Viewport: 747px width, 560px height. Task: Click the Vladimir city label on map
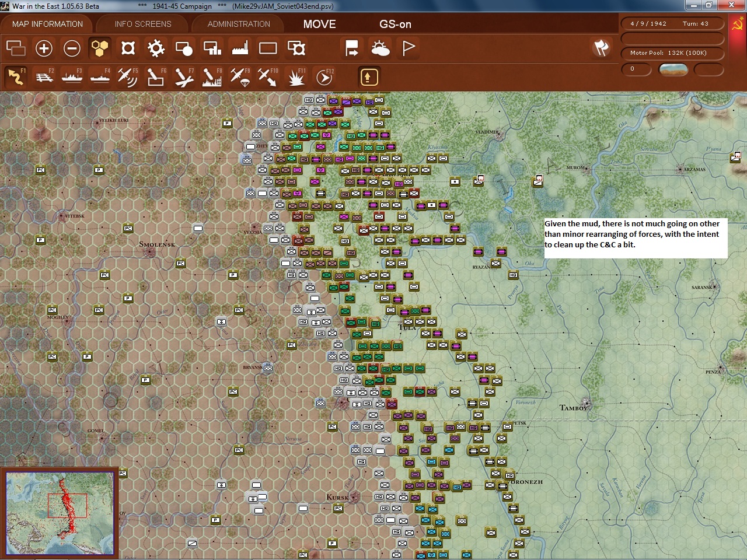[x=487, y=132]
